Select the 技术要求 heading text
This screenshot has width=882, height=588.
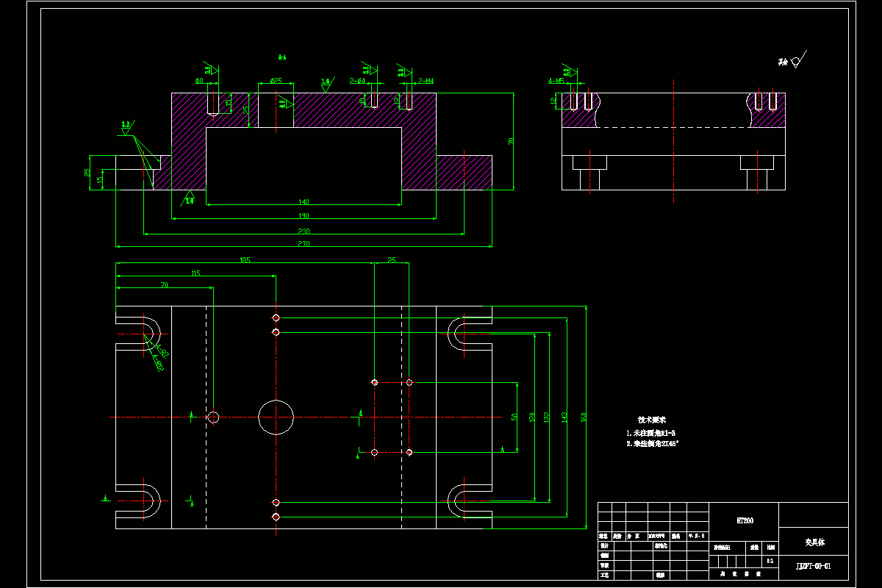click(x=651, y=420)
